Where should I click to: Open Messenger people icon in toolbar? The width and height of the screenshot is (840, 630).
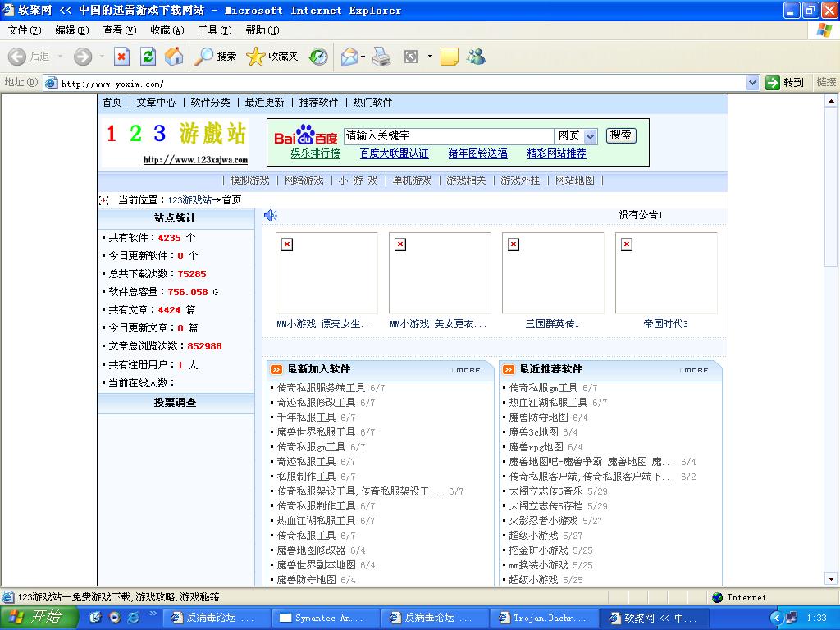pyautogui.click(x=476, y=57)
